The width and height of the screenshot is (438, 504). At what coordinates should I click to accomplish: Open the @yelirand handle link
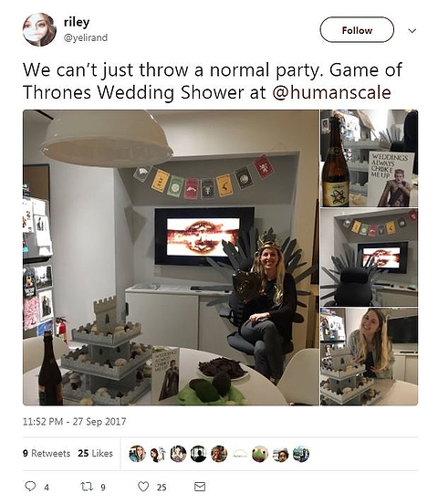pyautogui.click(x=86, y=38)
